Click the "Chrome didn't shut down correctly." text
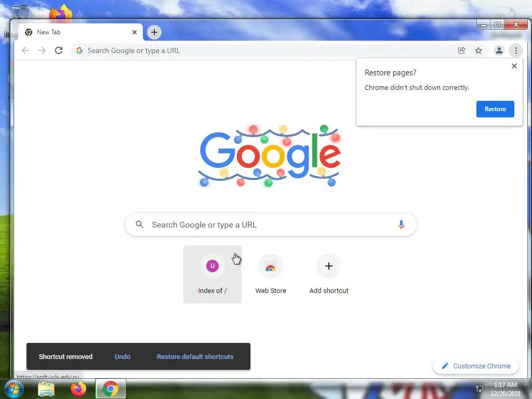 pos(417,87)
